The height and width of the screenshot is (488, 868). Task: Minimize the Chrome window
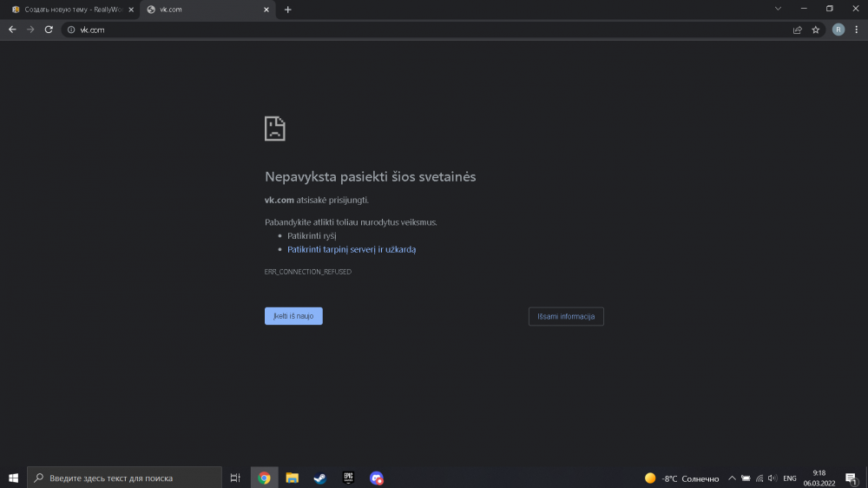(804, 9)
